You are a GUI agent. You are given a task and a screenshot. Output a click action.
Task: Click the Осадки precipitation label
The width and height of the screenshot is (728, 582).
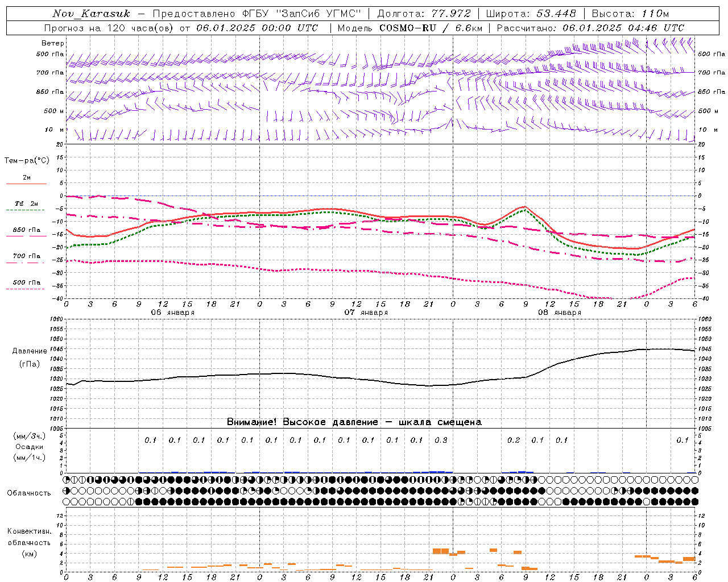pos(30,447)
